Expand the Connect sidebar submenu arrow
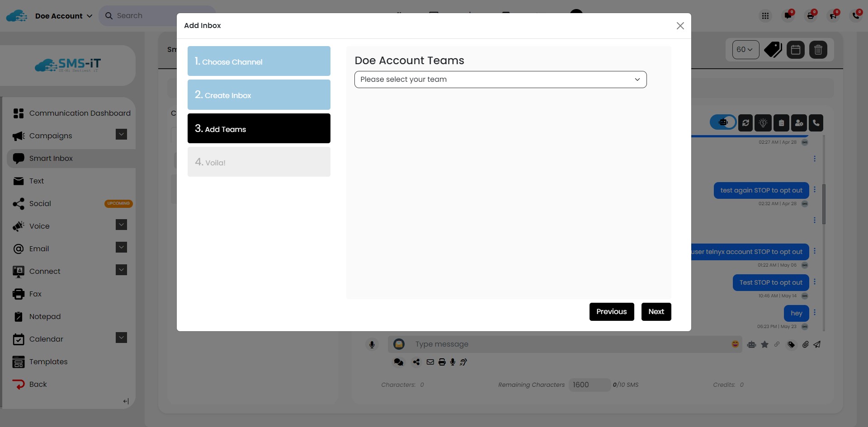 121,270
